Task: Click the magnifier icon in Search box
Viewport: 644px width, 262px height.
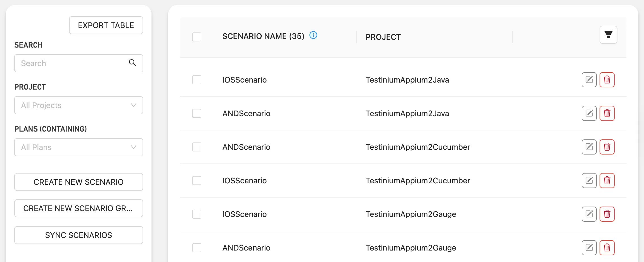Action: pos(132,63)
